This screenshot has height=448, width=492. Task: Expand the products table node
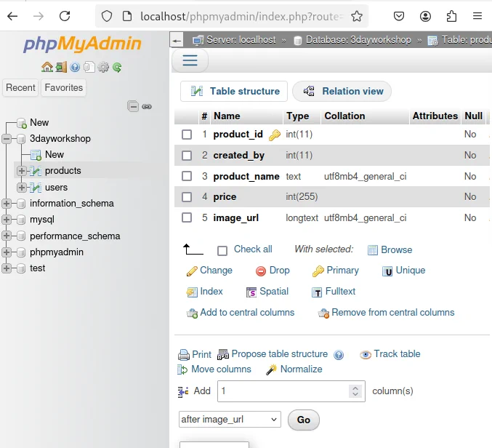point(21,171)
